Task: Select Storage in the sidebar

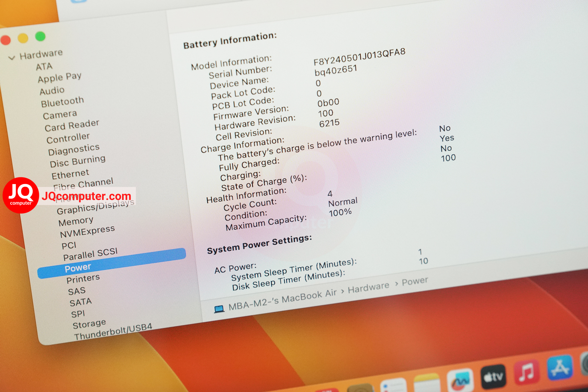Action: (x=89, y=324)
